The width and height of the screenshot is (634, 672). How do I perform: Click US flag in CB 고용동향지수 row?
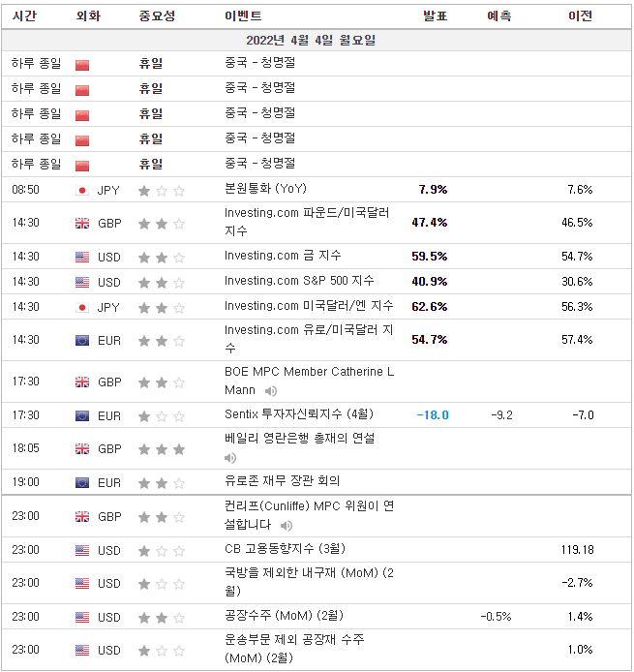(x=82, y=550)
